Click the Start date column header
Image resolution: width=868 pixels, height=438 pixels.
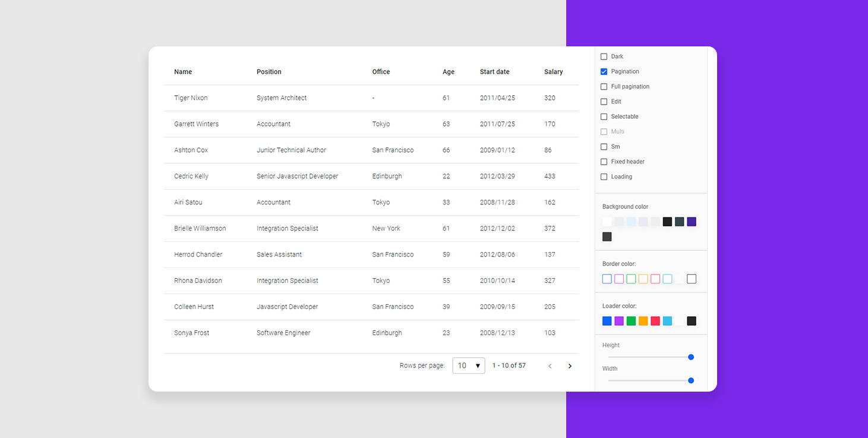494,72
